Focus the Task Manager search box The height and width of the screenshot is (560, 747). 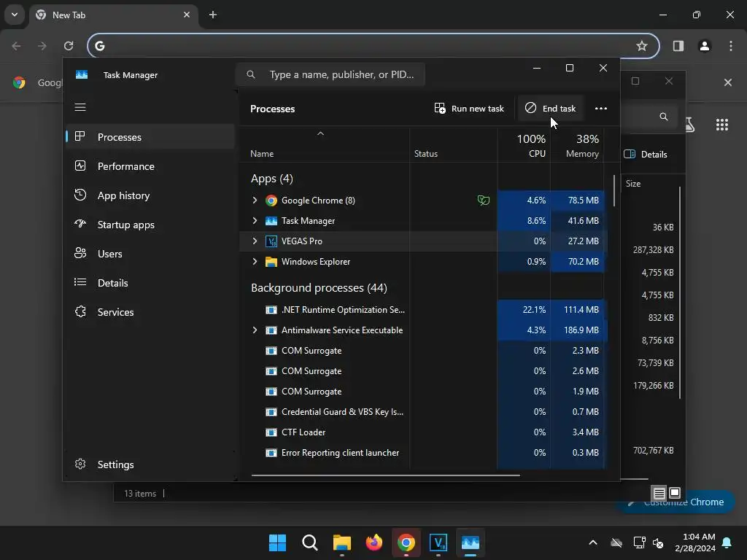[330, 74]
